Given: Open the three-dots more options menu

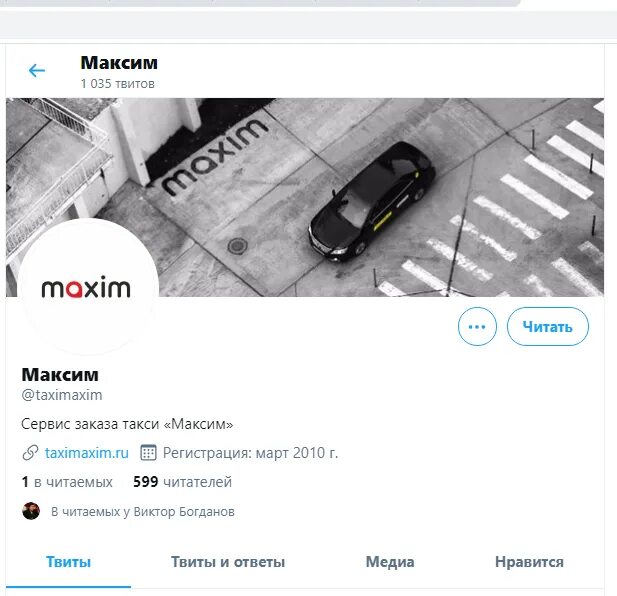Looking at the screenshot, I should coord(477,327).
